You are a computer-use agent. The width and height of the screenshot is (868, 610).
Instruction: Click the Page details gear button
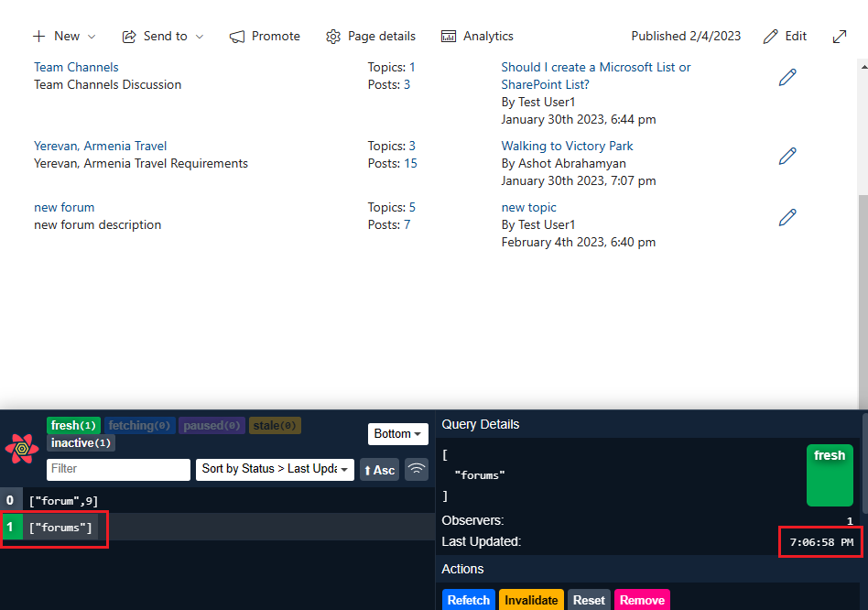pyautogui.click(x=371, y=37)
